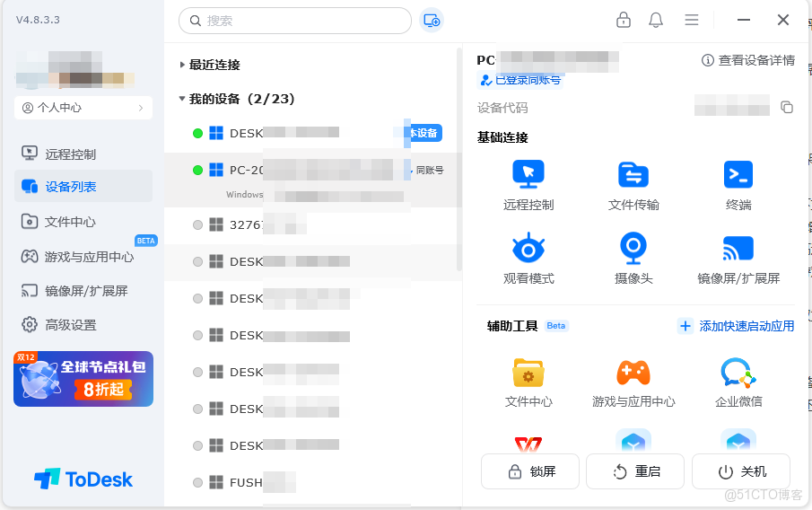Click 查看设备详情 link
The width and height of the screenshot is (812, 510).
click(x=747, y=60)
